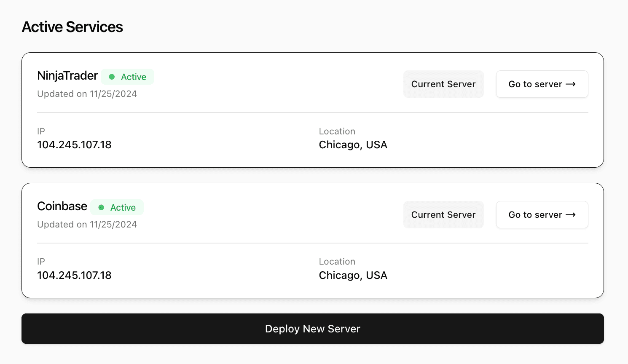Click Chicago, USA location in Coinbase card
The image size is (628, 364).
353,276
